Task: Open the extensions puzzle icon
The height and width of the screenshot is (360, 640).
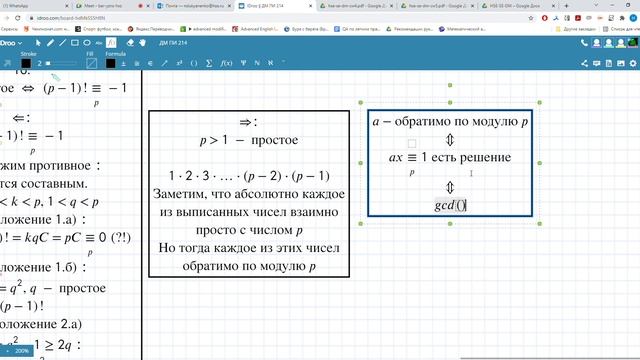Action: 622,18
